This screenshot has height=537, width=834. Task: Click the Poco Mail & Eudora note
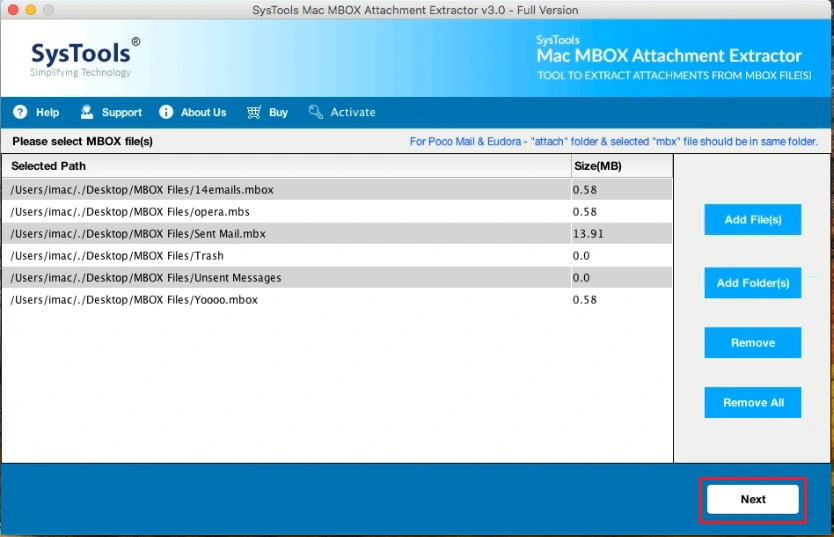[x=613, y=141]
